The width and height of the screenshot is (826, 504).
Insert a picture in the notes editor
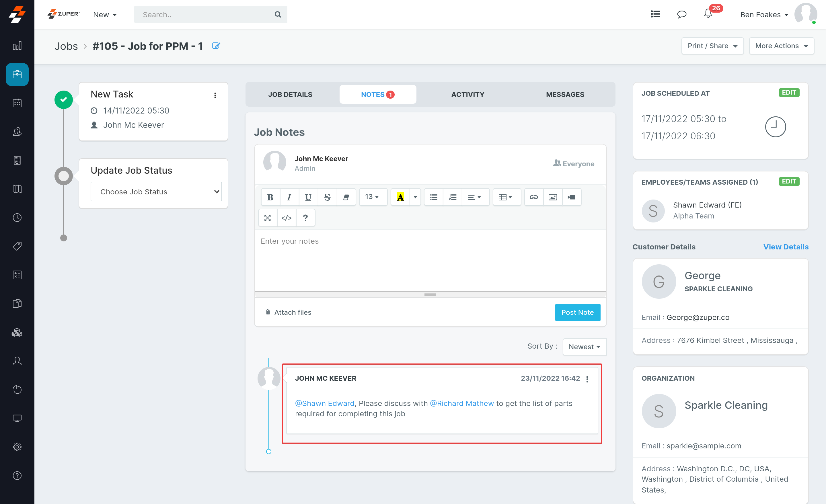(552, 197)
